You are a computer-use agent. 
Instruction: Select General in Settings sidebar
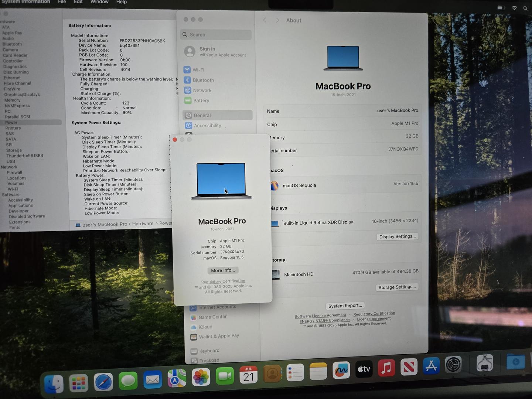pyautogui.click(x=218, y=115)
